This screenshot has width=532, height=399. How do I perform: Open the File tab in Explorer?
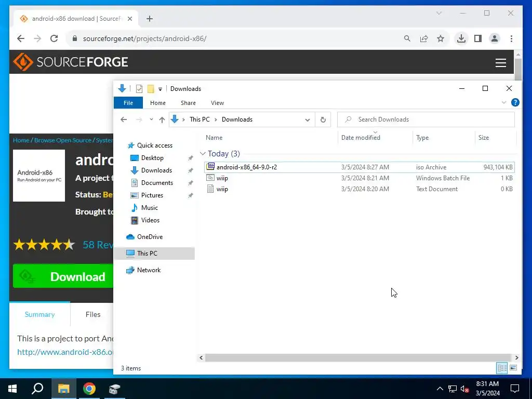tap(128, 103)
